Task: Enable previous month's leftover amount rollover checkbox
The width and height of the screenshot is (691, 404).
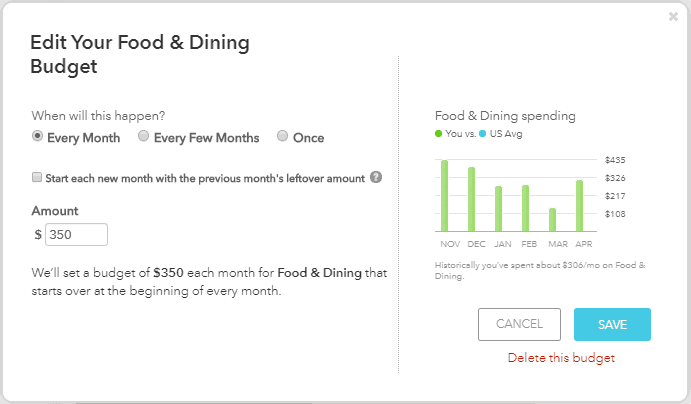Action: tap(37, 177)
